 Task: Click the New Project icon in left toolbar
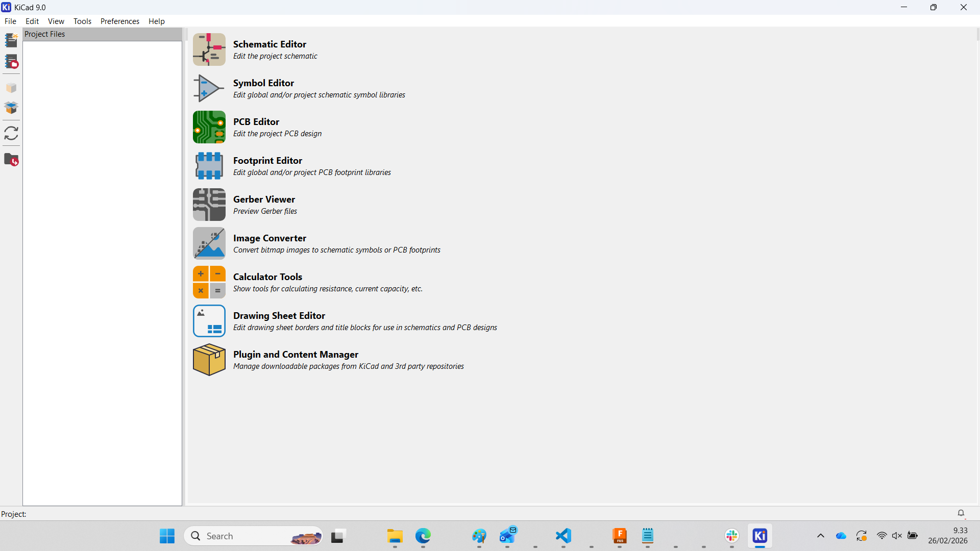[11, 40]
